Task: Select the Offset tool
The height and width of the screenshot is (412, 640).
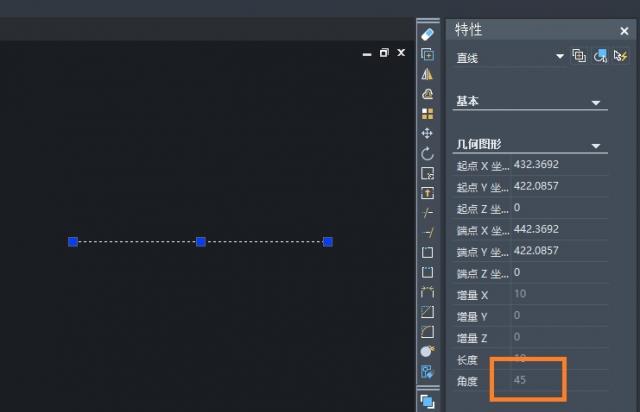Action: tap(427, 94)
